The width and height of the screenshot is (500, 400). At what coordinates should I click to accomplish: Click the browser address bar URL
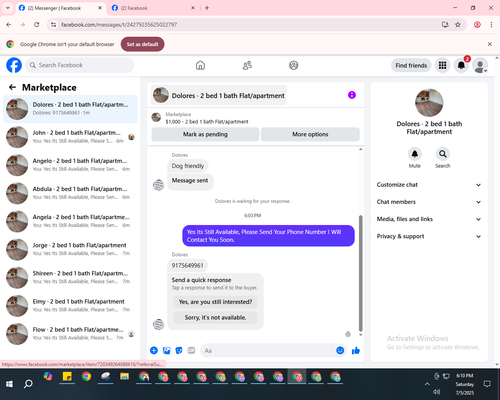[x=119, y=25]
